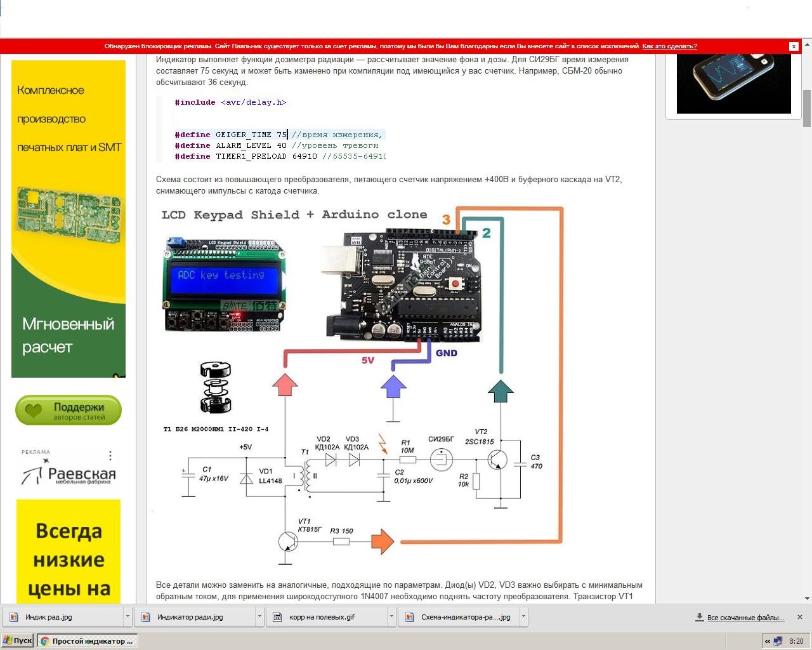Open downloaded file 'Индик рад.jpg'
812x650 pixels.
(x=49, y=617)
